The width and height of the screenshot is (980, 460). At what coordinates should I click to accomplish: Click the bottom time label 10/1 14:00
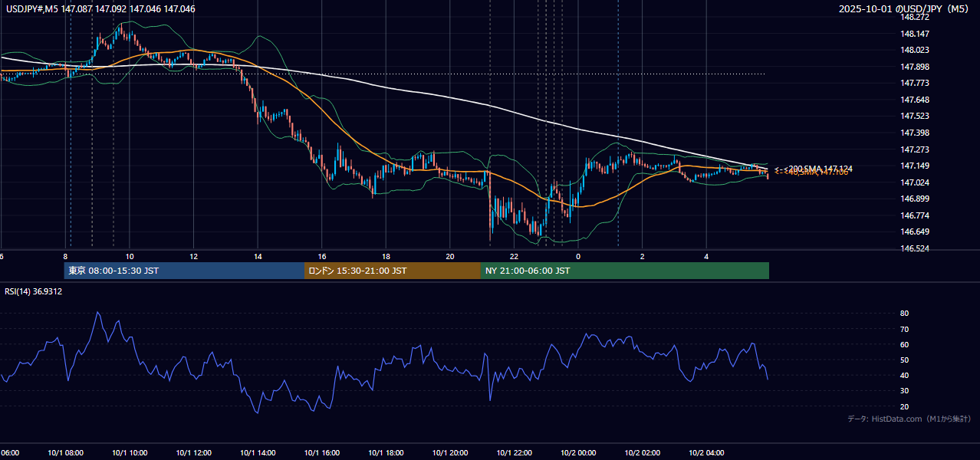[258, 452]
